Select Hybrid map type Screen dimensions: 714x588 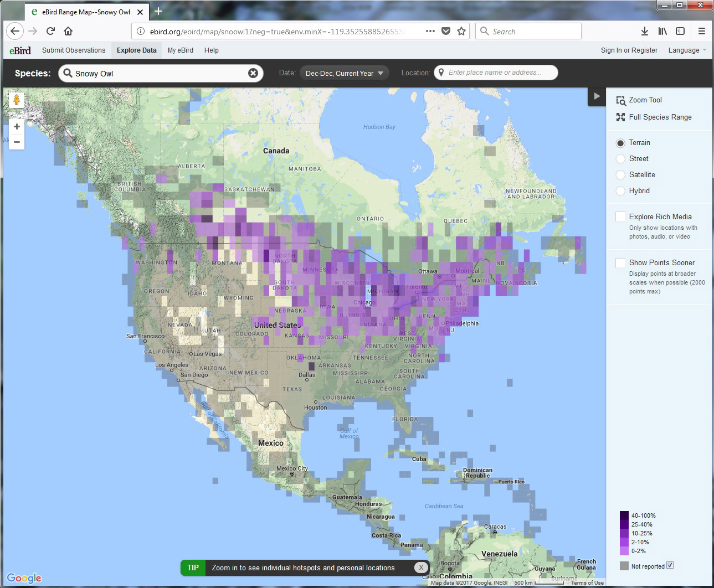tap(620, 191)
